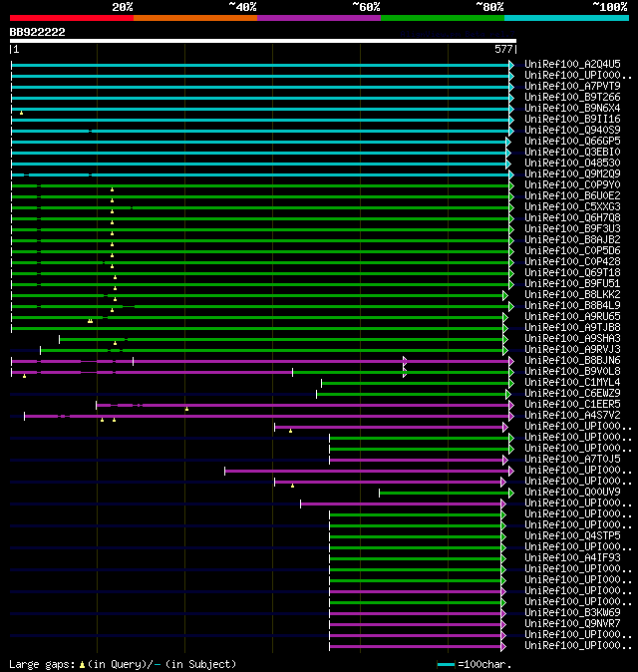Click the UniRef100_B9F3U3 label
638x672 pixels.
point(572,229)
